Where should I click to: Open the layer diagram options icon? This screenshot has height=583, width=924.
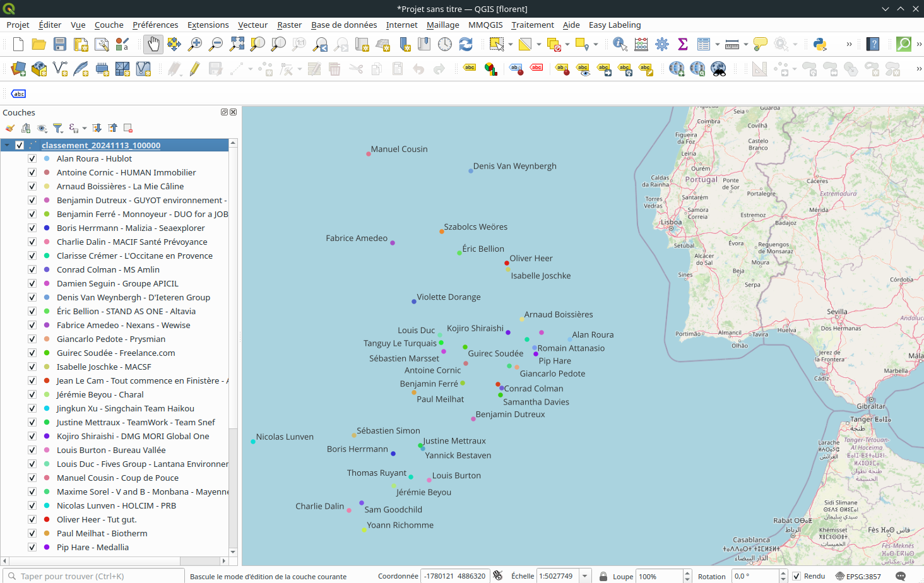tap(490, 69)
